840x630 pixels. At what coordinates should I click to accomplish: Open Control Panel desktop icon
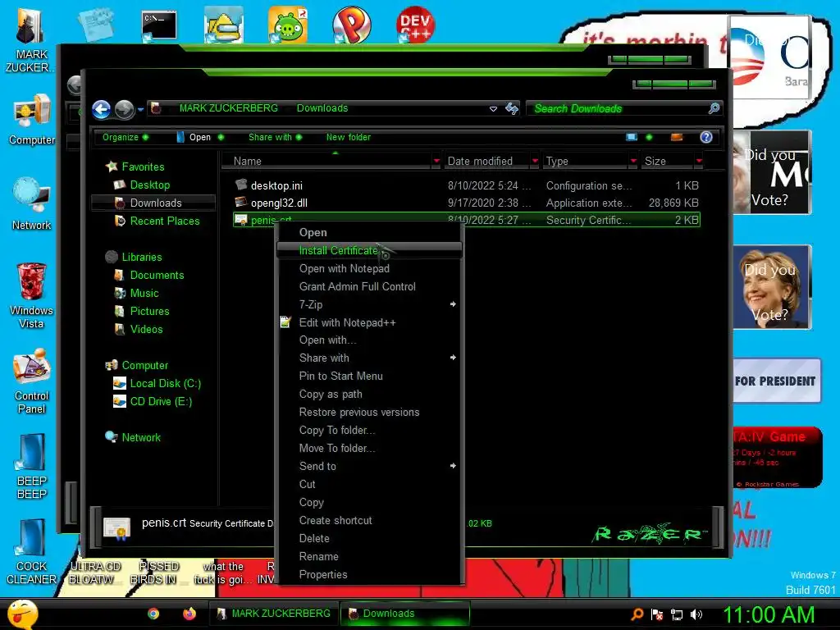[x=32, y=381]
